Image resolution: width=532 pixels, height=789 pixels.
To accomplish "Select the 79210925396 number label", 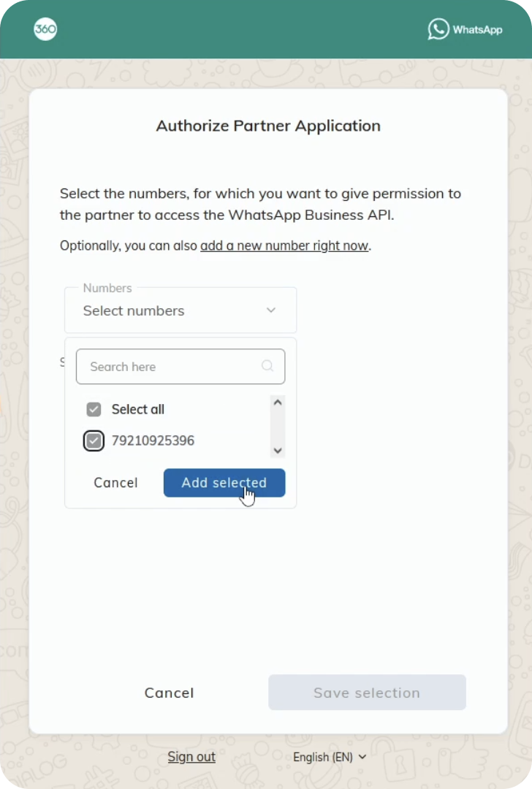I will (153, 441).
